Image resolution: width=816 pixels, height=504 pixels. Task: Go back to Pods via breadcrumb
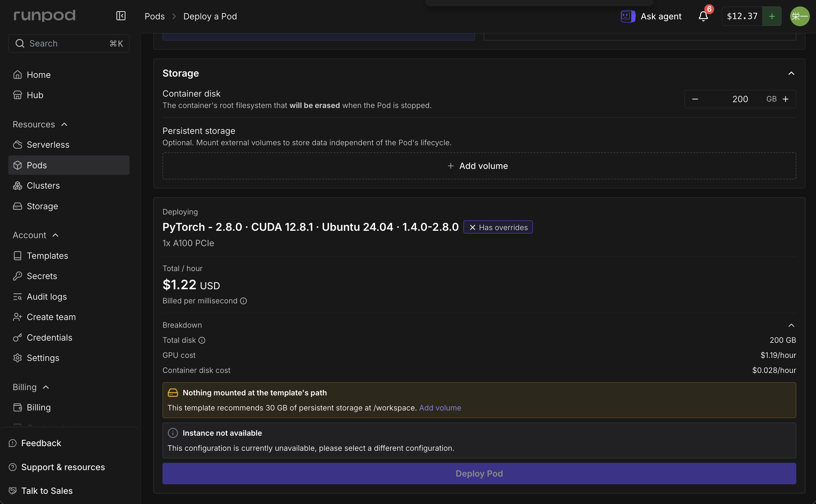[155, 16]
